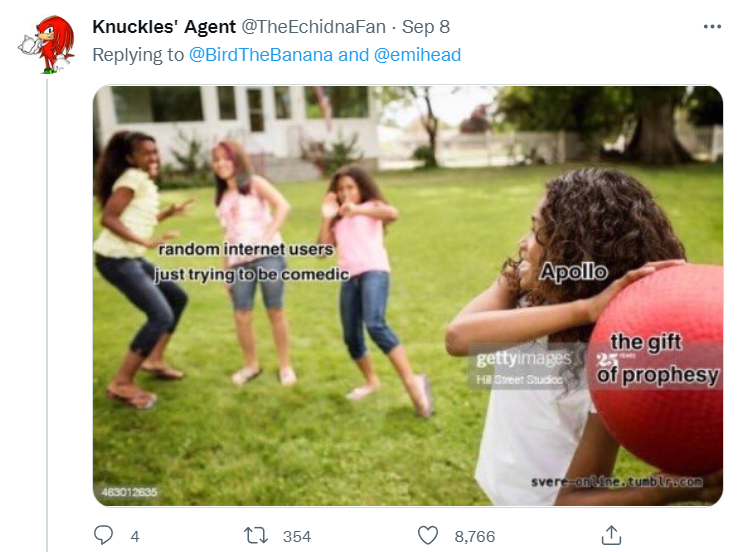
Task: Like the tweet with the heart icon
Action: click(428, 535)
